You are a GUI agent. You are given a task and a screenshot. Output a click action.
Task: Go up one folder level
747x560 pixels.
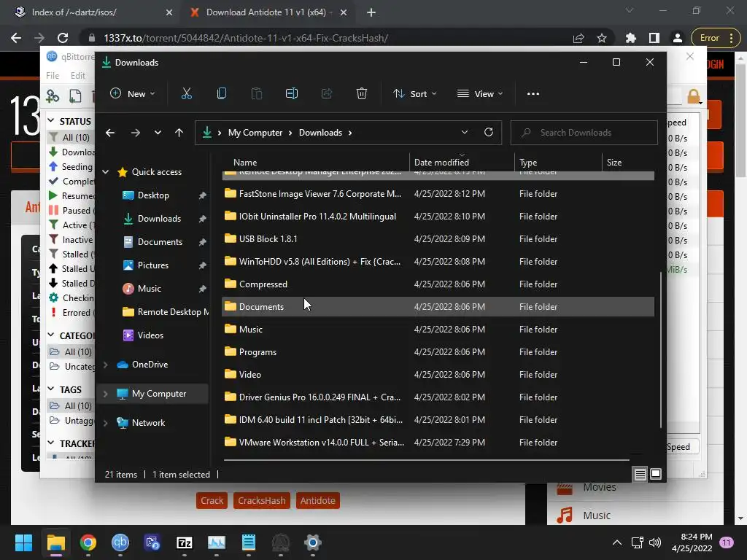(x=179, y=133)
